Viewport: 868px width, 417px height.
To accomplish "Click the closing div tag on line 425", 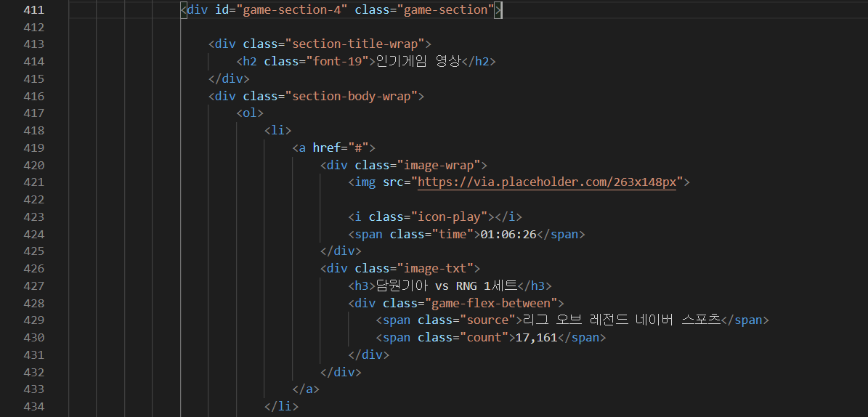I will (x=341, y=251).
